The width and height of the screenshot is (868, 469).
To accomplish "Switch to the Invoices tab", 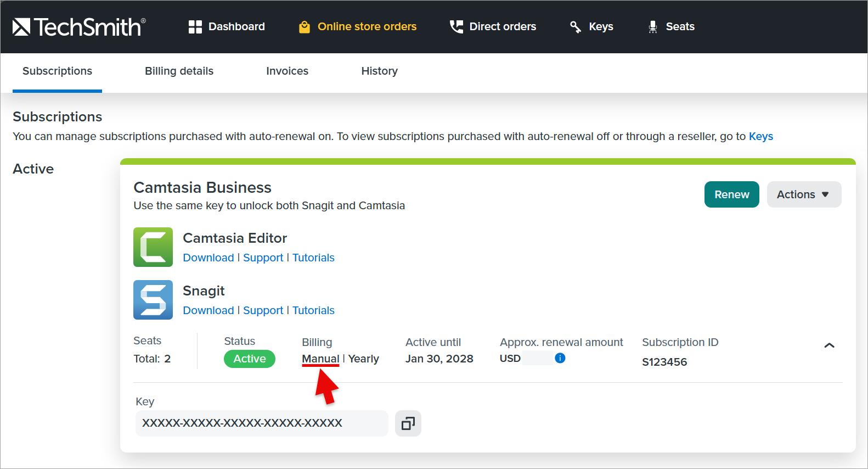I will coord(287,71).
